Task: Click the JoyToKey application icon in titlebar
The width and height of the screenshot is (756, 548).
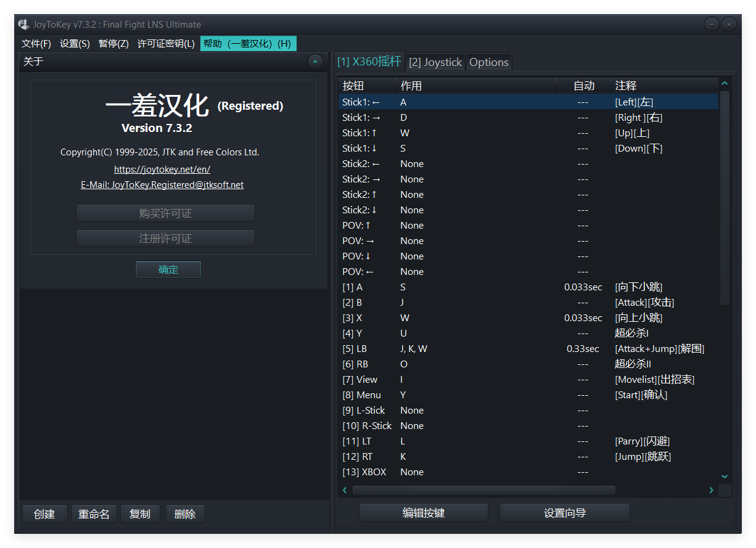Action: 23,23
